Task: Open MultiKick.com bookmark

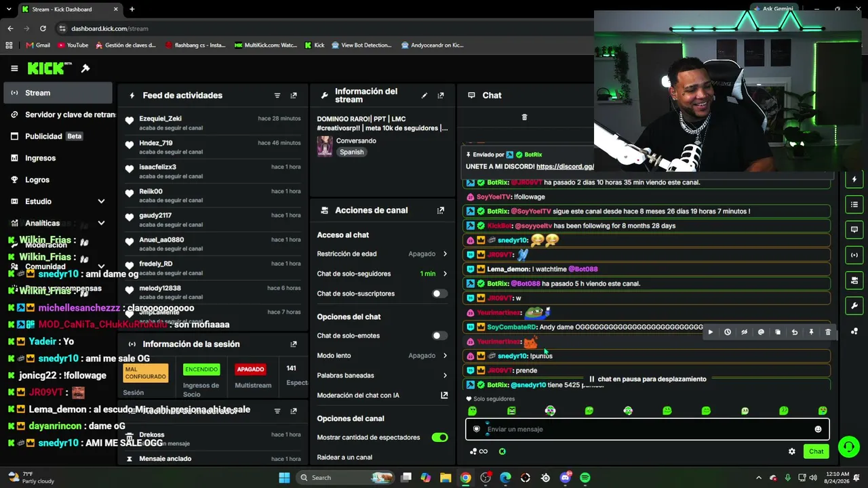Action: 266,45
